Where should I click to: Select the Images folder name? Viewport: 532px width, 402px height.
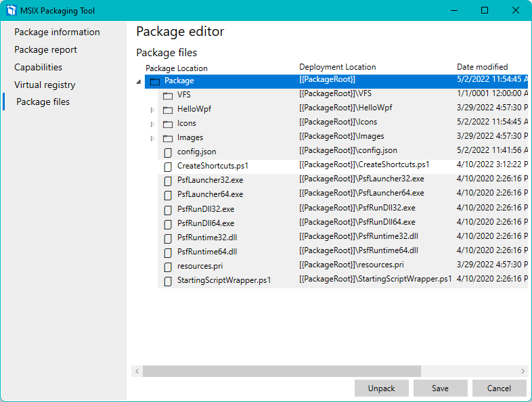[x=190, y=137]
